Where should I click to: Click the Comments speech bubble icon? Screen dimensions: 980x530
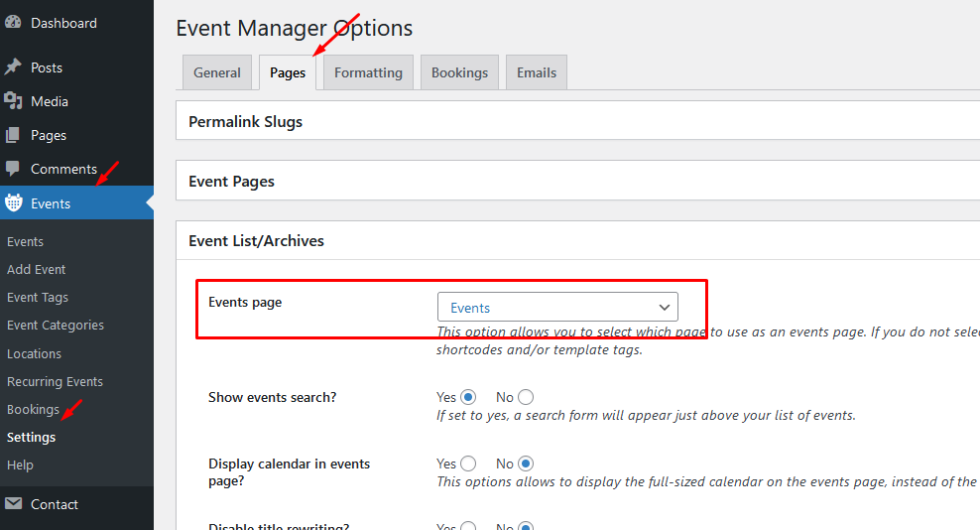point(13,169)
